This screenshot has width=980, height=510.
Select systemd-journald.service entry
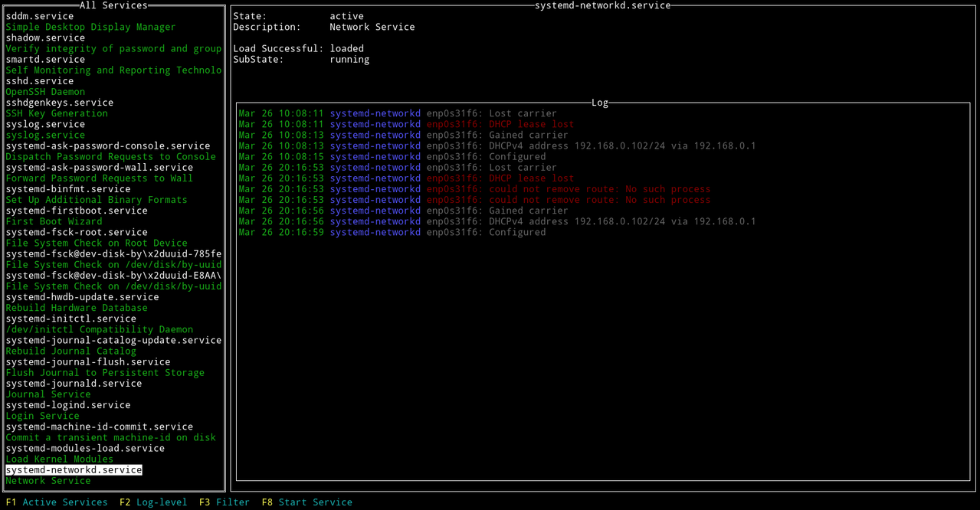click(74, 383)
